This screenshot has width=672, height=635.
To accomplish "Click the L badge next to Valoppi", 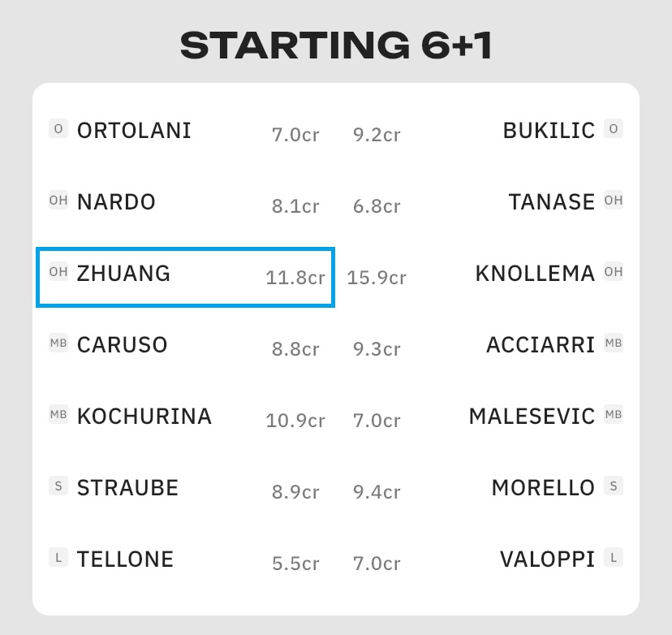I will coord(614,557).
